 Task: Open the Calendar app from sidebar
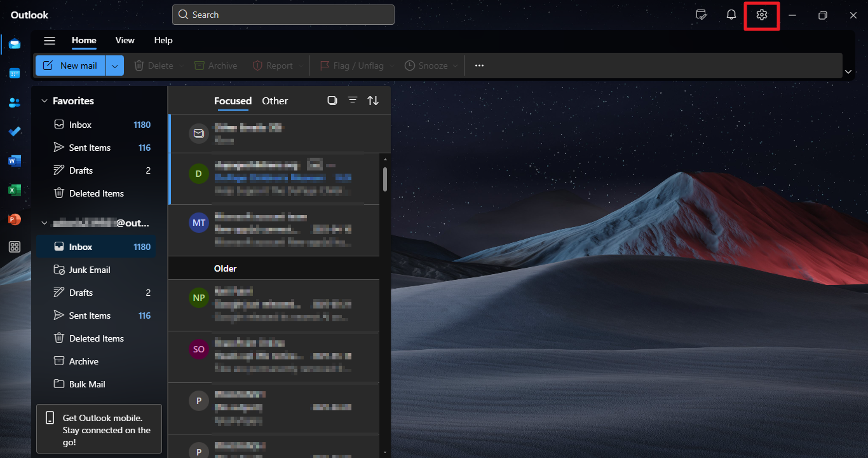pyautogui.click(x=14, y=73)
